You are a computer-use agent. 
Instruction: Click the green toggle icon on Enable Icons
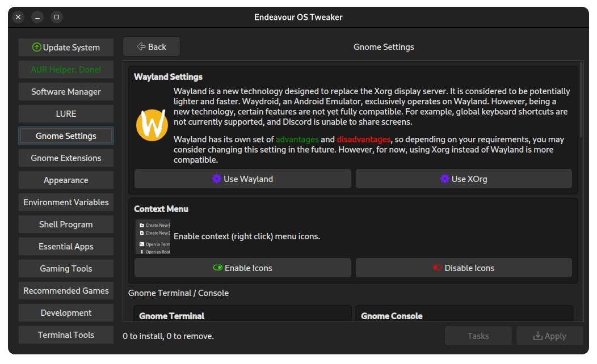[x=218, y=268]
